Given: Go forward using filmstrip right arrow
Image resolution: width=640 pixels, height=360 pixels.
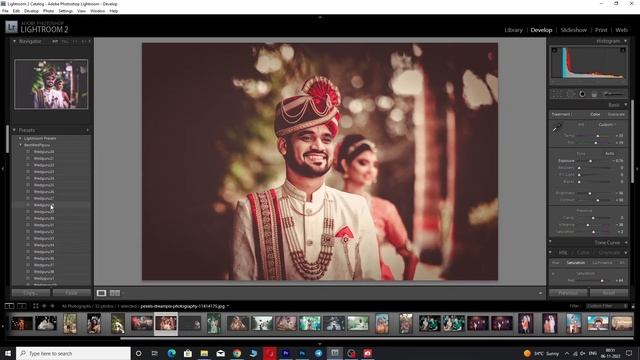Looking at the screenshot, I should (52, 306).
